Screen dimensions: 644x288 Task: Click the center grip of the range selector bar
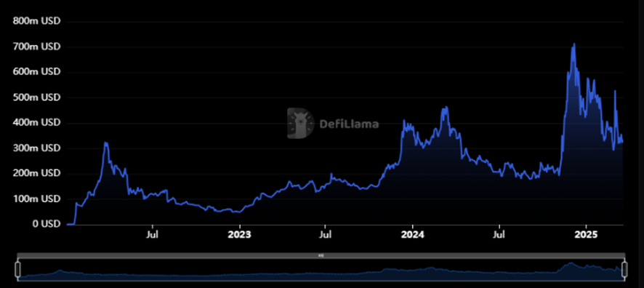[321, 255]
